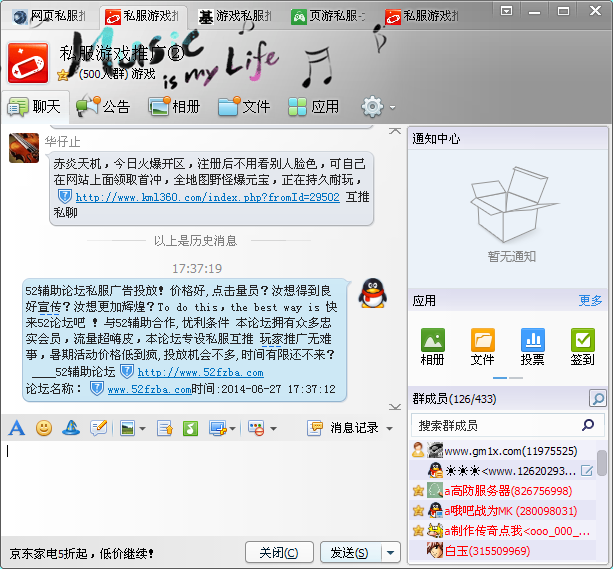Switch to the 游戏私服 conversation tab

(235, 16)
